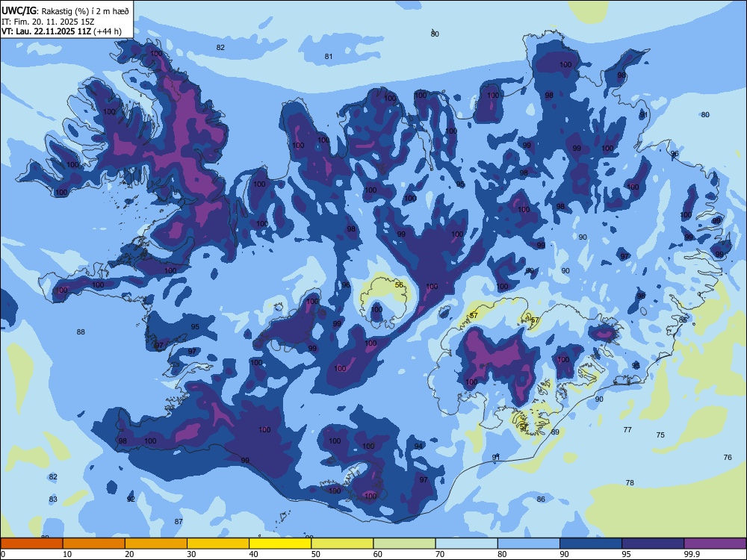Click the legend tick label '50'
Image resolution: width=747 pixels, height=560 pixels.
tap(316, 554)
